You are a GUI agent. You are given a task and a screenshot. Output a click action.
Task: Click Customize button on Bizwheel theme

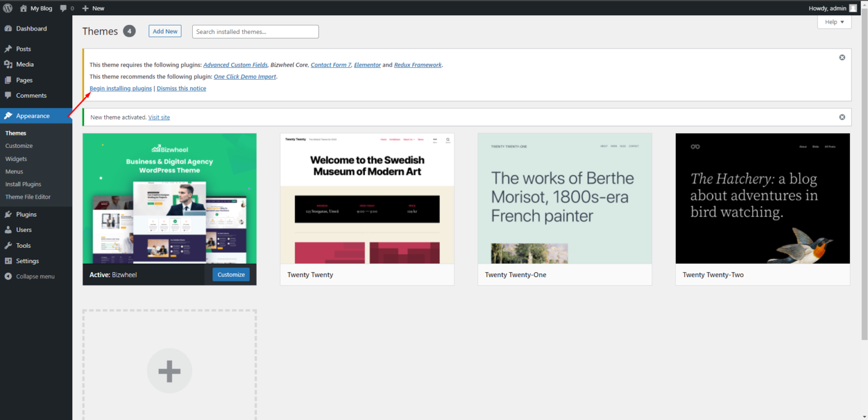tap(231, 274)
